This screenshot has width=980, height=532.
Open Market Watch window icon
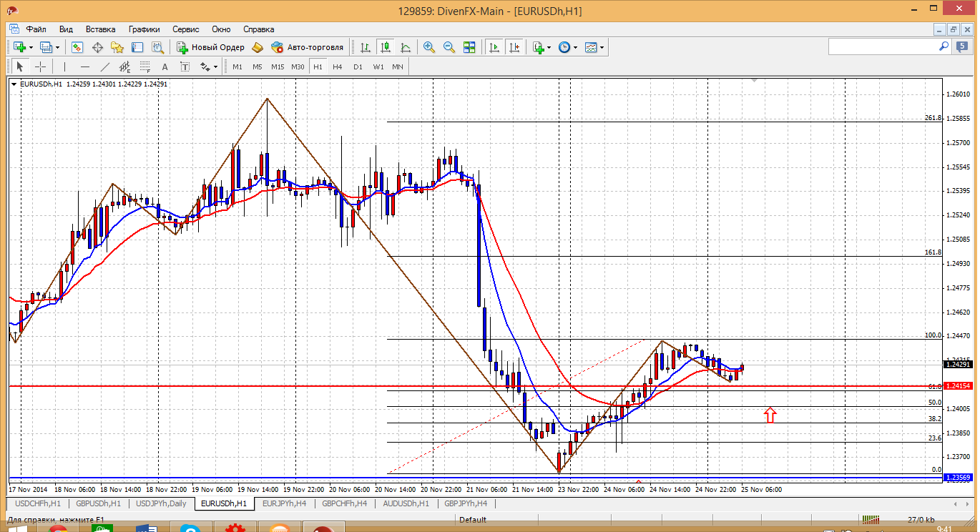click(x=77, y=47)
